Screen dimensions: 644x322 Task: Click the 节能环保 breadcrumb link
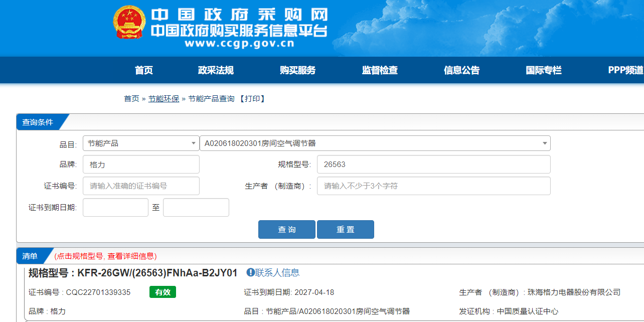pyautogui.click(x=164, y=99)
